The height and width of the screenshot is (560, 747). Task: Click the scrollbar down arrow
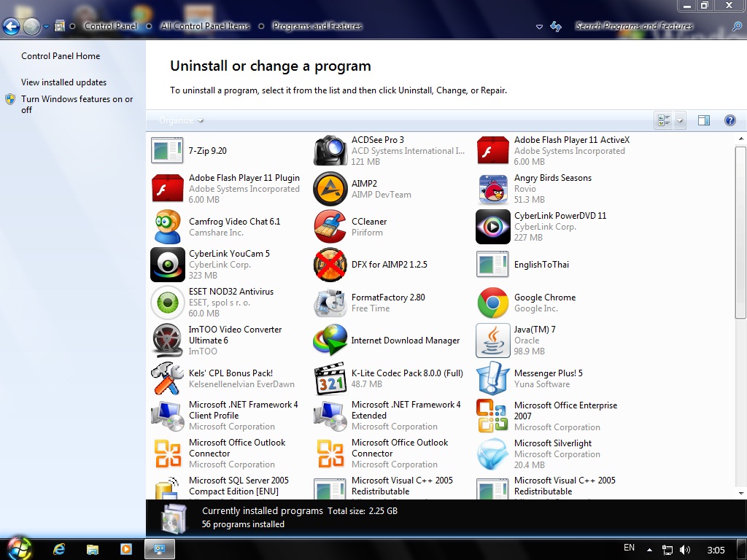[x=740, y=494]
